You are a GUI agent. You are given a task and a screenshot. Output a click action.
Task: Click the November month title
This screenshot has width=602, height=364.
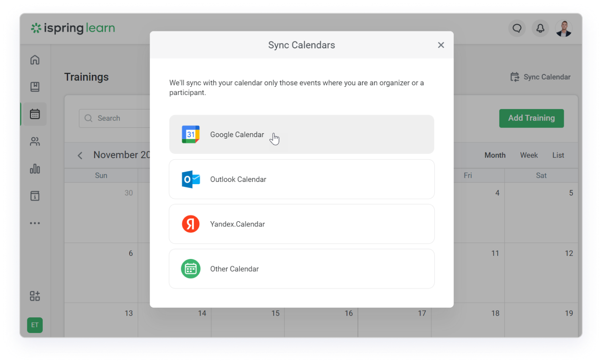click(122, 155)
